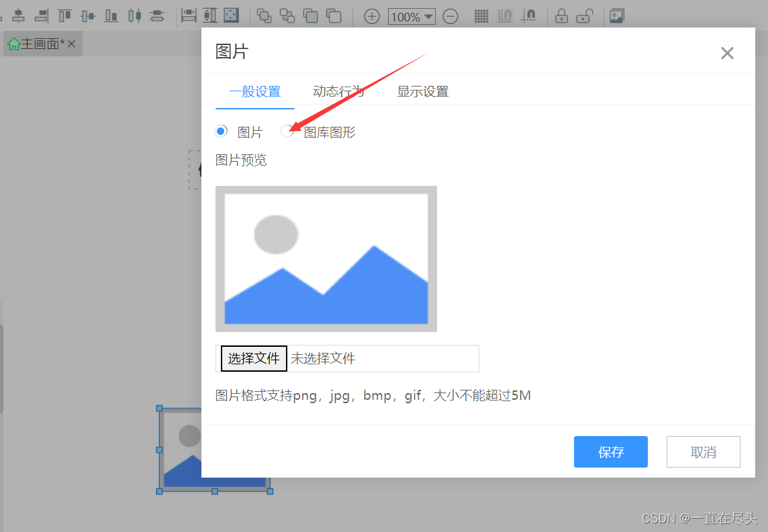Toggle the grid display icon
Image resolution: width=768 pixels, height=532 pixels.
coord(481,17)
